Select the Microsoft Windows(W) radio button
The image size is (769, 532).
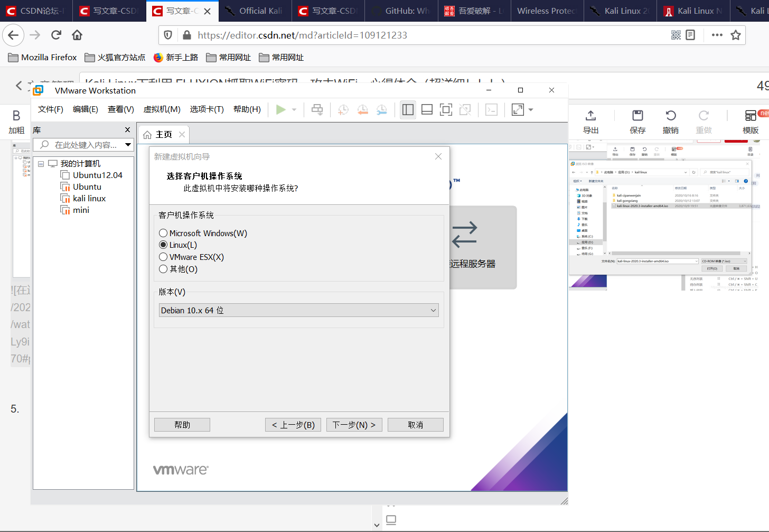(x=163, y=233)
